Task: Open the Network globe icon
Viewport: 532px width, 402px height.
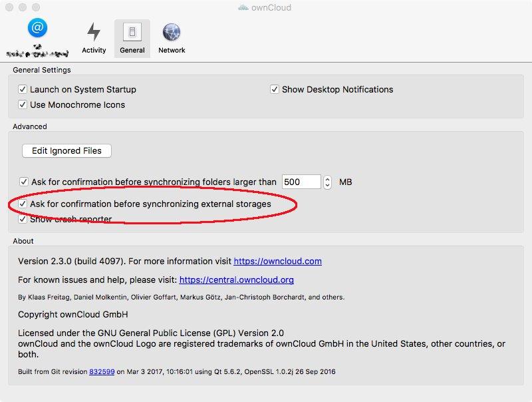Action: [172, 32]
